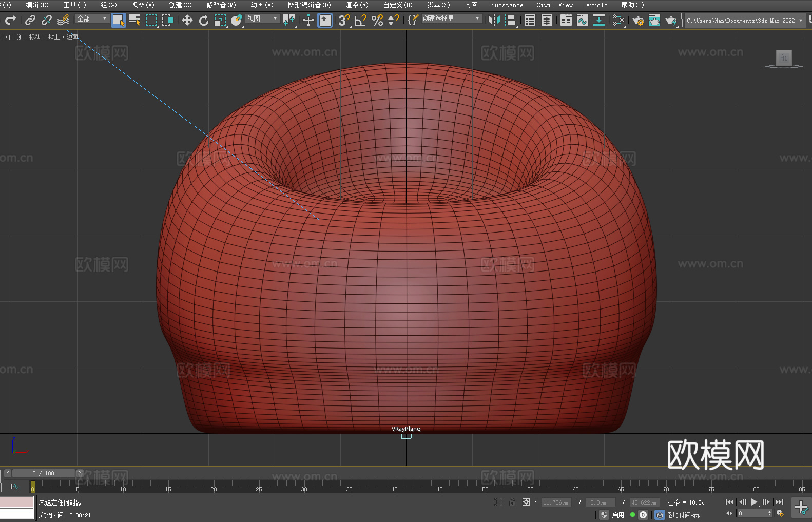Open the Time Configuration icon

tap(780, 513)
